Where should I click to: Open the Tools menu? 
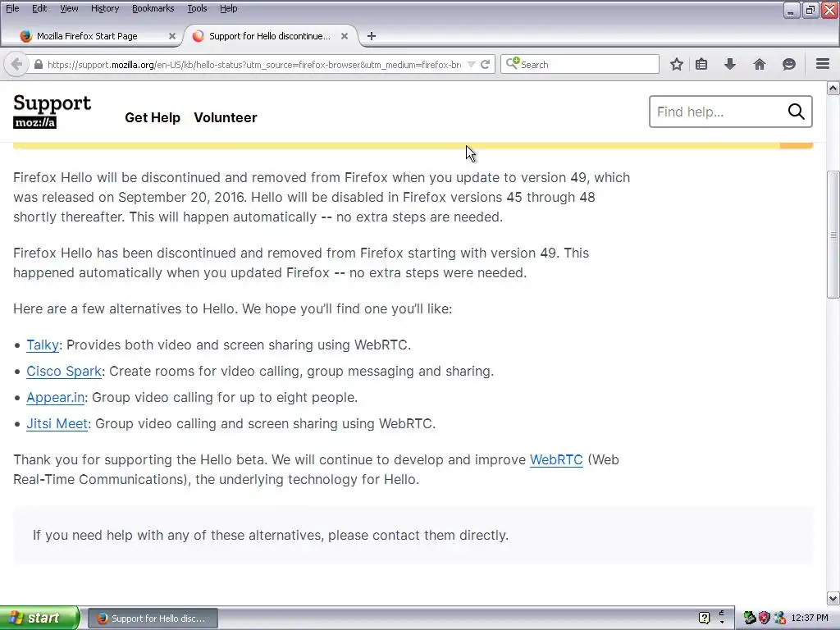[x=197, y=8]
